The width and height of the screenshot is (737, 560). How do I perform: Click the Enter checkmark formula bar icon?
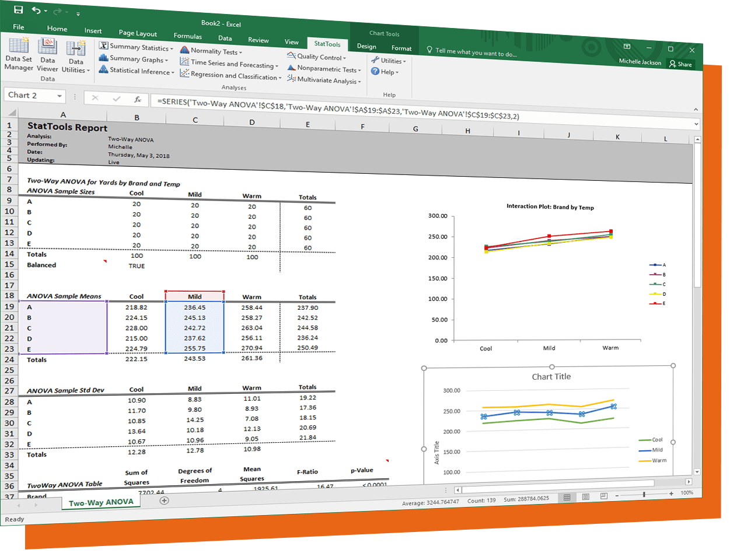tap(116, 99)
